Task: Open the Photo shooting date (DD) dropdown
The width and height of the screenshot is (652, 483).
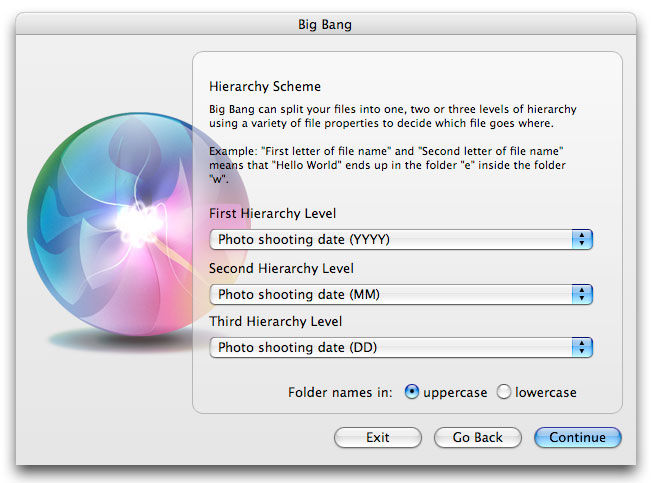Action: 401,347
